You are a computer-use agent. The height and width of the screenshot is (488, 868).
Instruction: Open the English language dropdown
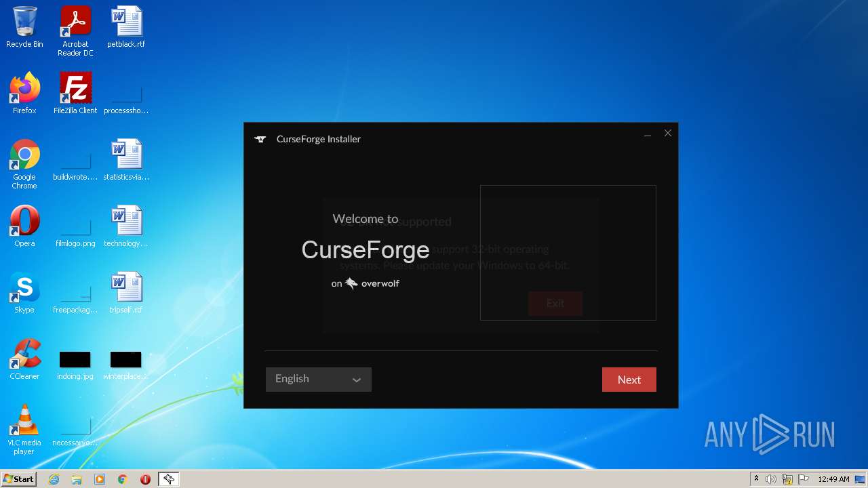pyautogui.click(x=318, y=380)
